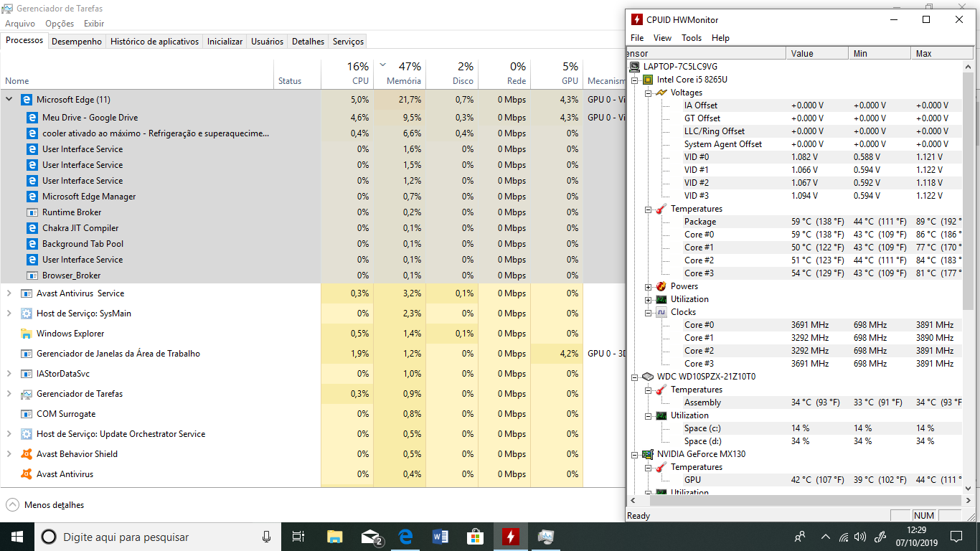Image resolution: width=980 pixels, height=551 pixels.
Task: Click the Powers flame icon in HWMonitor
Action: (x=661, y=286)
